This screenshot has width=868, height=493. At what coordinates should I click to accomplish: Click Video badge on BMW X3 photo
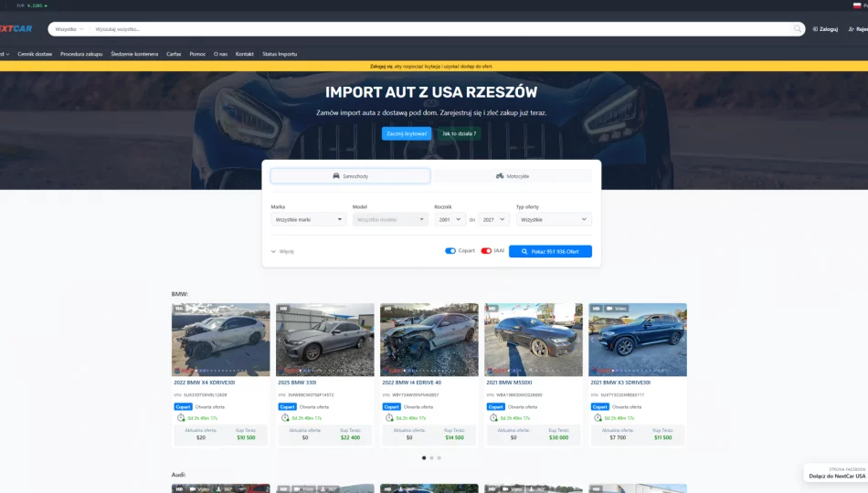coord(617,309)
